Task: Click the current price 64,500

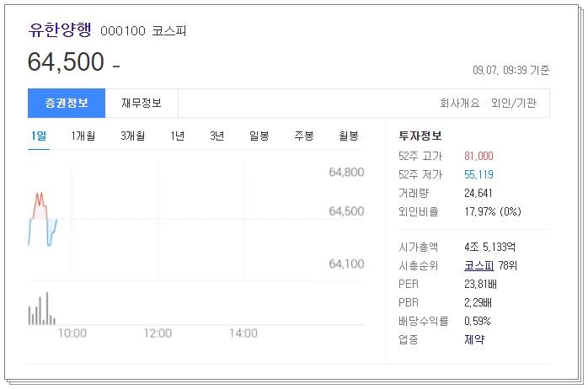Action: coord(66,61)
